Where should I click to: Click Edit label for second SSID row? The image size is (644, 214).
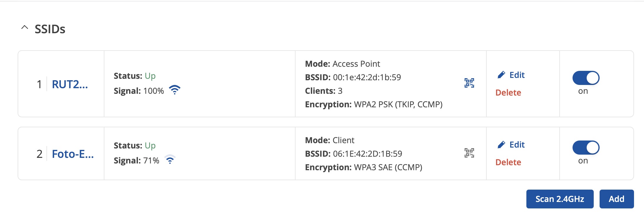517,145
